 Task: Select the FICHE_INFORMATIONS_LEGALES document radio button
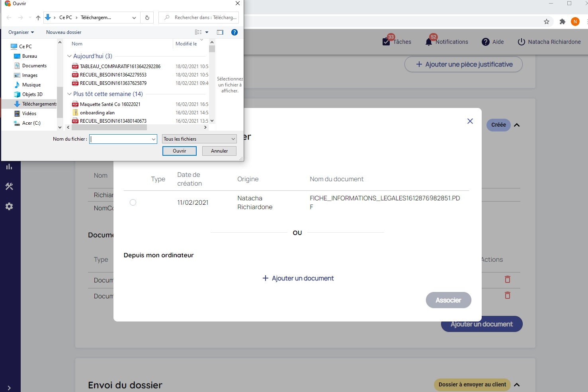pyautogui.click(x=133, y=202)
